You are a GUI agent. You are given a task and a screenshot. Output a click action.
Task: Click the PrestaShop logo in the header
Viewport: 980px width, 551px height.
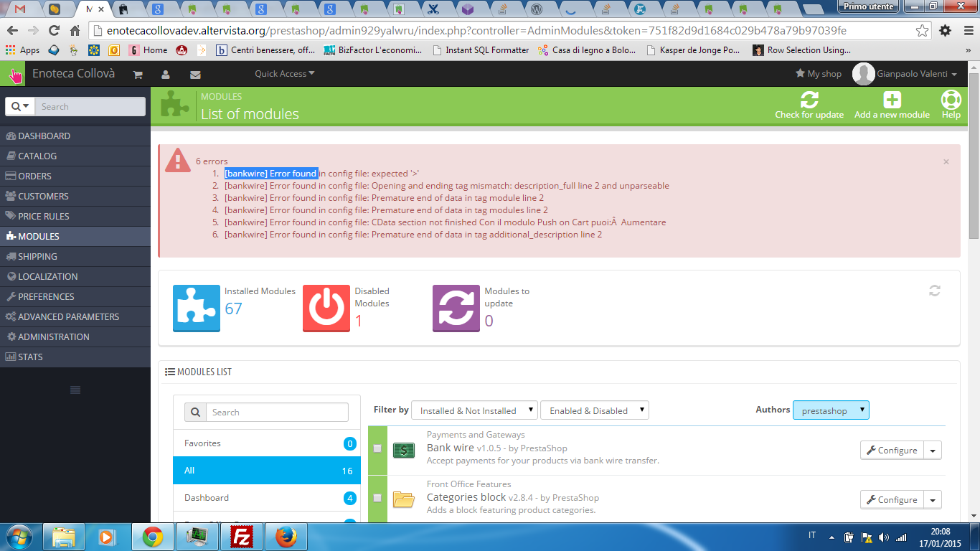click(x=12, y=74)
